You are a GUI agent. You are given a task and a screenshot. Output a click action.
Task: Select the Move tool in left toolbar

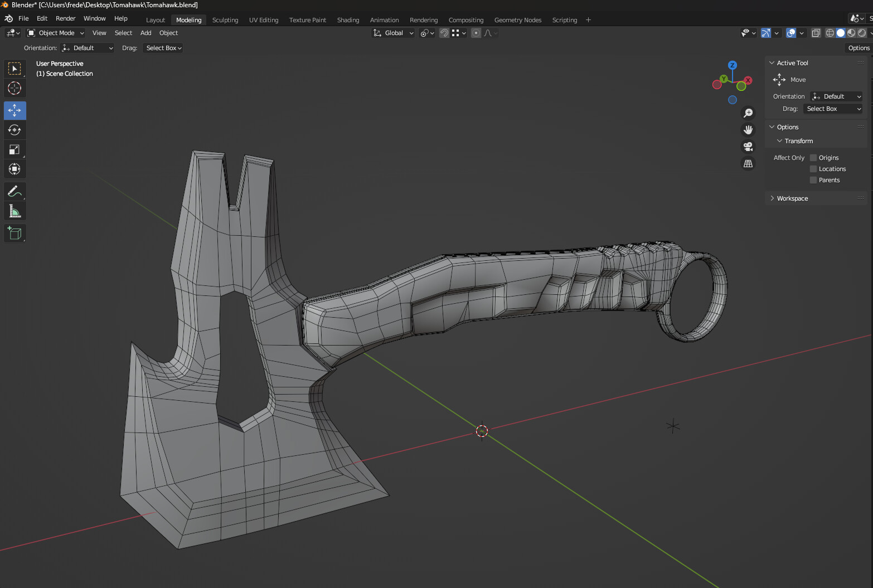click(x=14, y=110)
